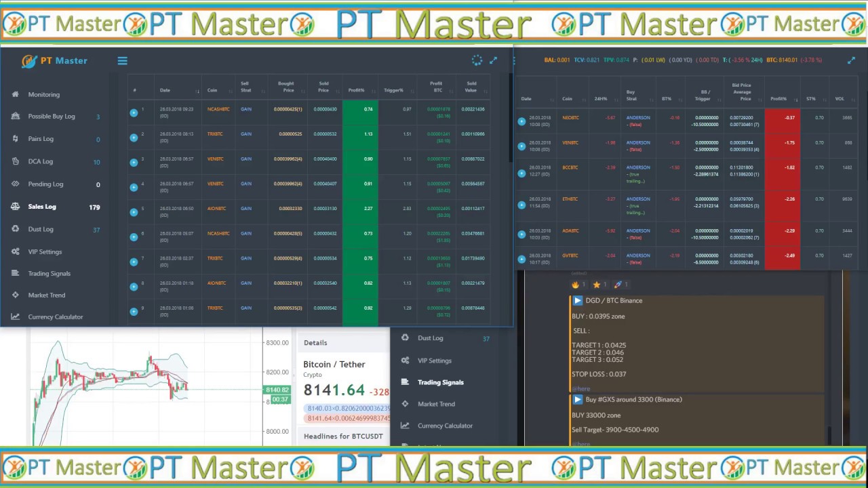This screenshot has width=868, height=488.
Task: Click the BTC 8140.01 value in status bar
Action: [782, 60]
